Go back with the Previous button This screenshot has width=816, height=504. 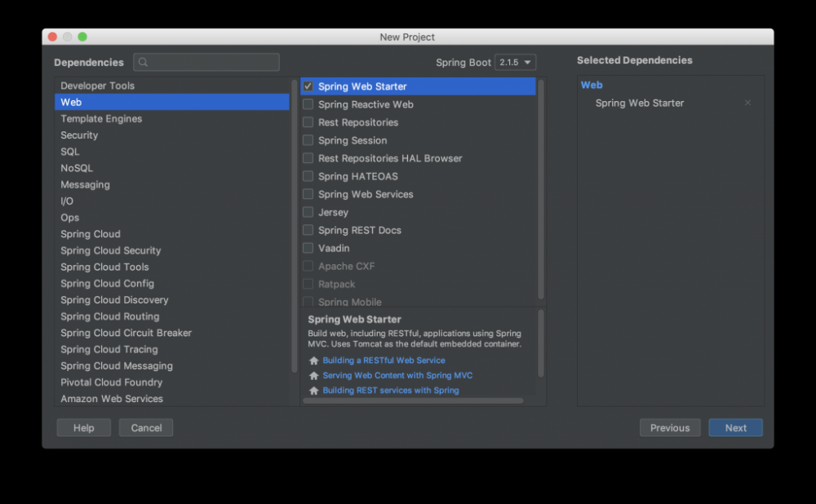(x=670, y=428)
